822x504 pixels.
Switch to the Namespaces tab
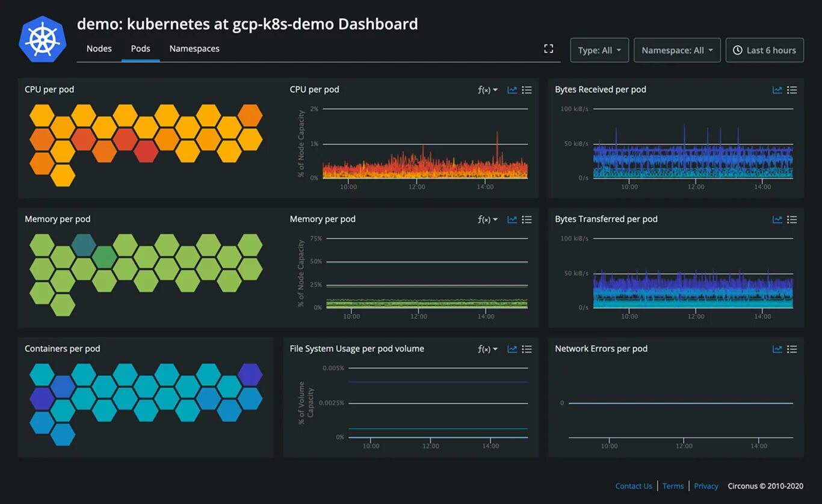click(x=194, y=48)
